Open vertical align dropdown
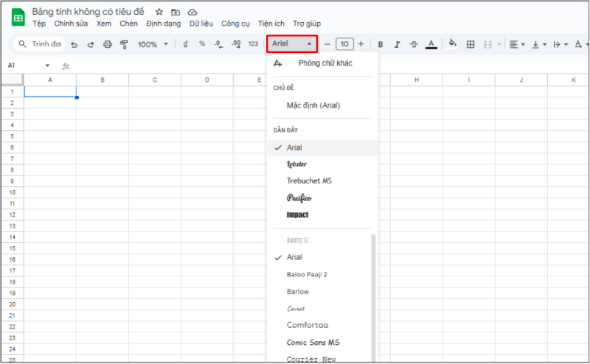The image size is (590, 364). pos(539,44)
